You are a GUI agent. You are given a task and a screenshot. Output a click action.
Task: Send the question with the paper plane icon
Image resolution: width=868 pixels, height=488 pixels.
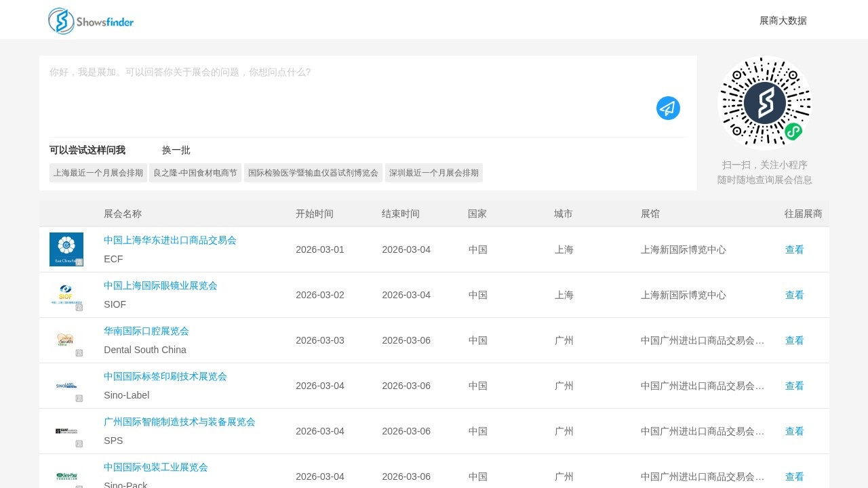(668, 108)
